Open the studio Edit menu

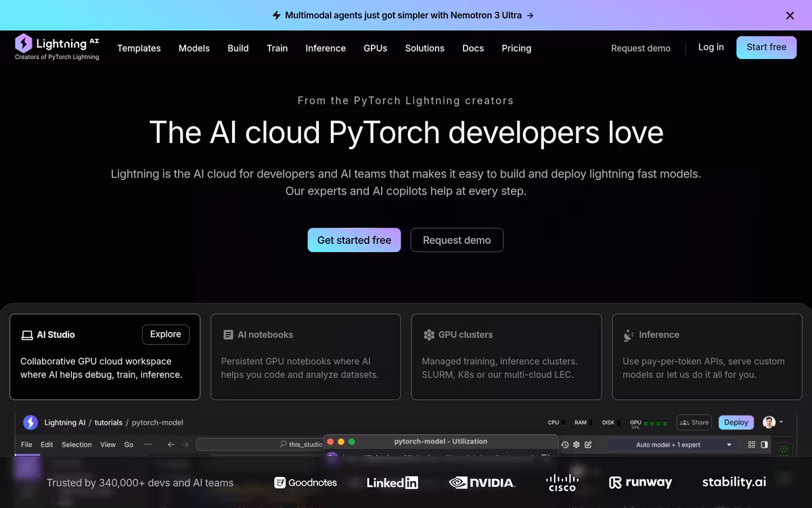click(47, 445)
